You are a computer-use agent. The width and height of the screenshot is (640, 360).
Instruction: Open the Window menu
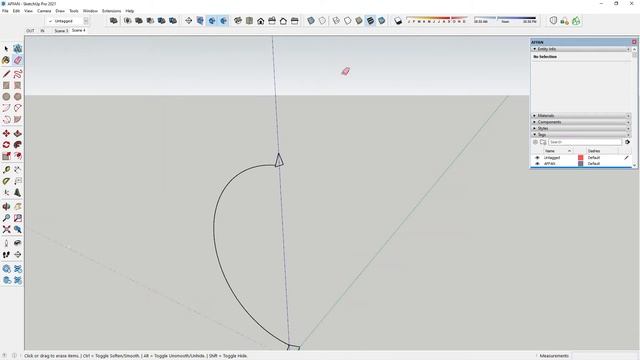point(90,11)
